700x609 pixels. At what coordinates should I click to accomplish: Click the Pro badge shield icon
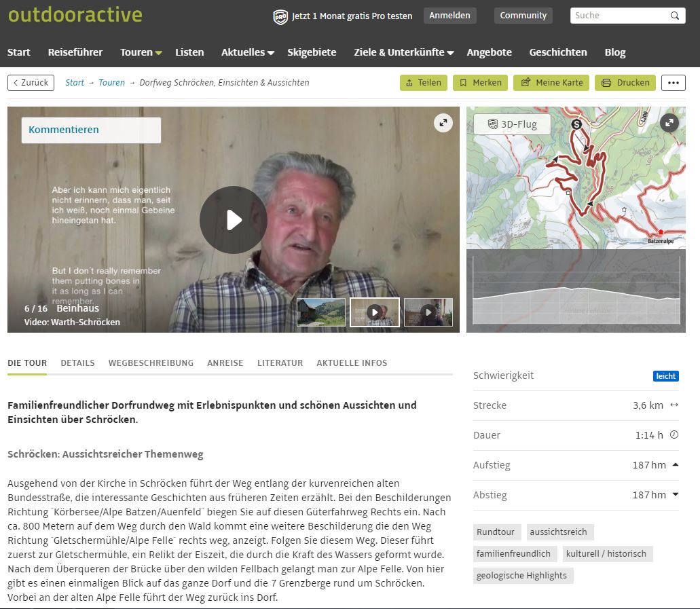pyautogui.click(x=280, y=16)
